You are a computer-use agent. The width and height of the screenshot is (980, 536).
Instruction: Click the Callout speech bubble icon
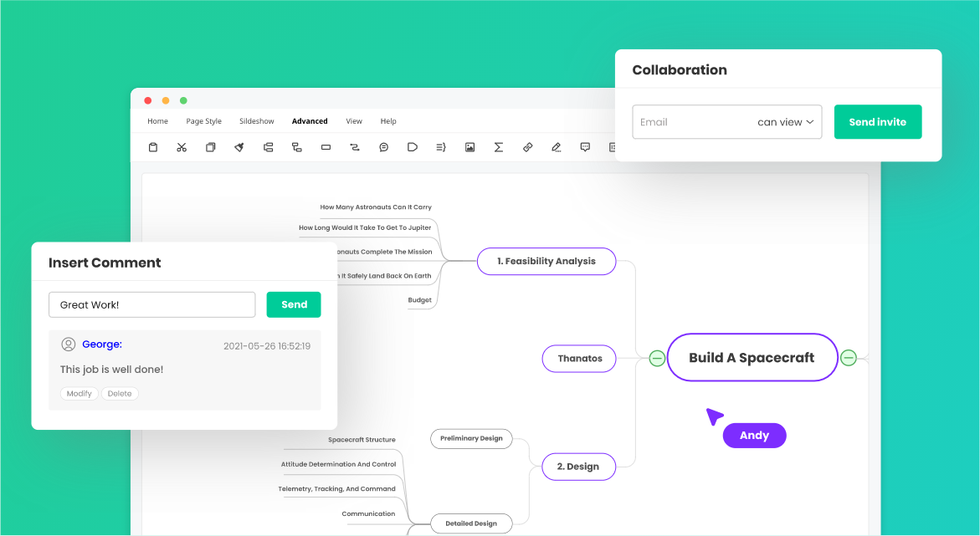click(x=384, y=147)
